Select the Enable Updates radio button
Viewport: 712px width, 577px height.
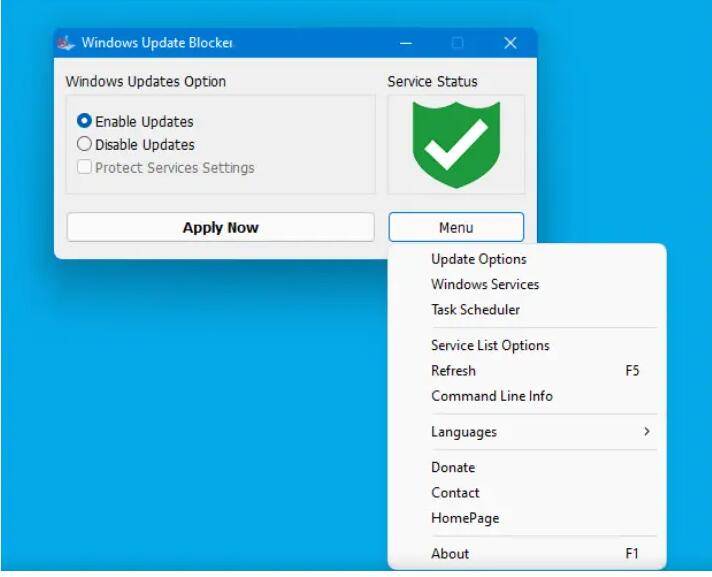pyautogui.click(x=85, y=121)
